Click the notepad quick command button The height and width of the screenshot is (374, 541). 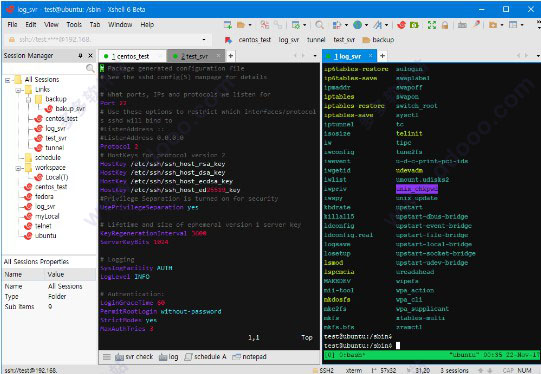click(x=249, y=357)
